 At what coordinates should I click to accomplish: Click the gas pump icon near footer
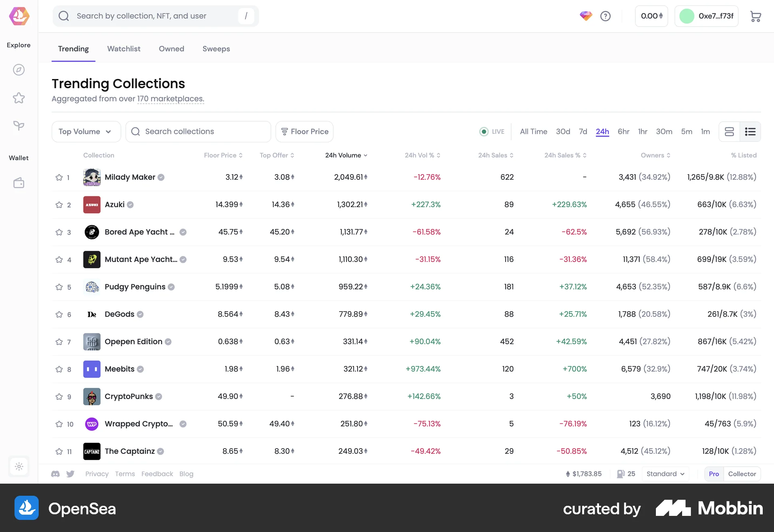click(x=621, y=474)
